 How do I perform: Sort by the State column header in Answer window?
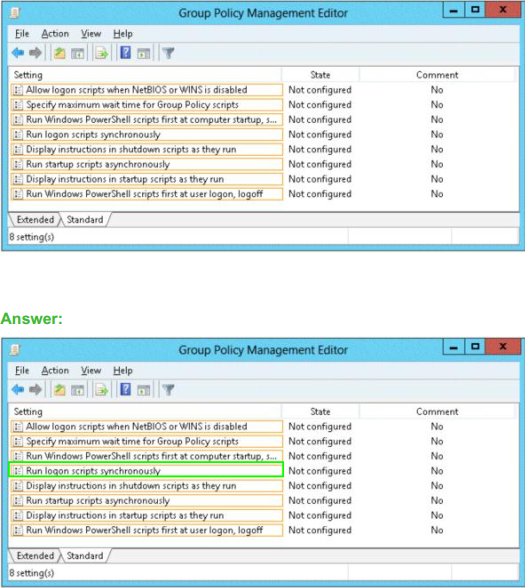click(320, 411)
